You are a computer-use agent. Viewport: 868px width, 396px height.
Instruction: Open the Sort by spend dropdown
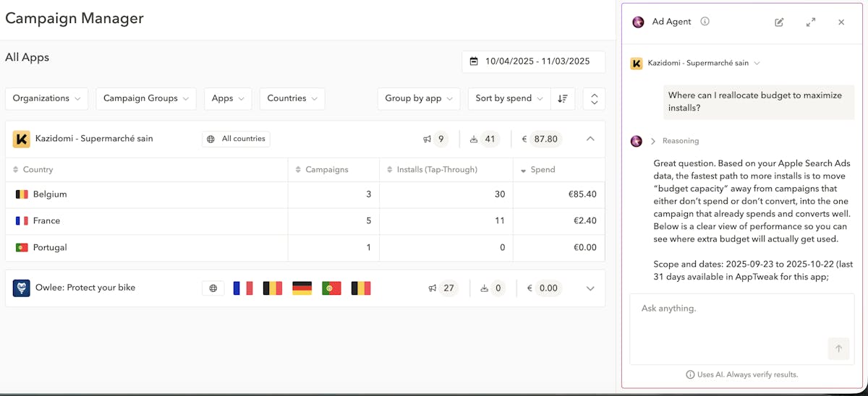click(x=509, y=98)
